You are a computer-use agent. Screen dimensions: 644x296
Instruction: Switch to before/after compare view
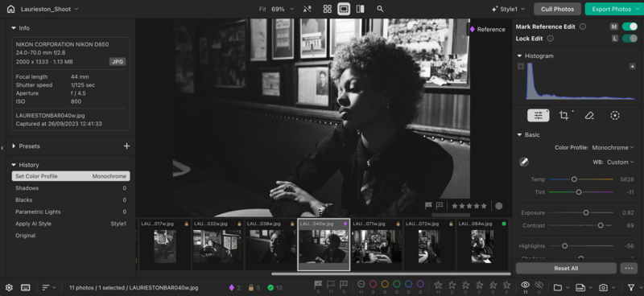point(360,9)
